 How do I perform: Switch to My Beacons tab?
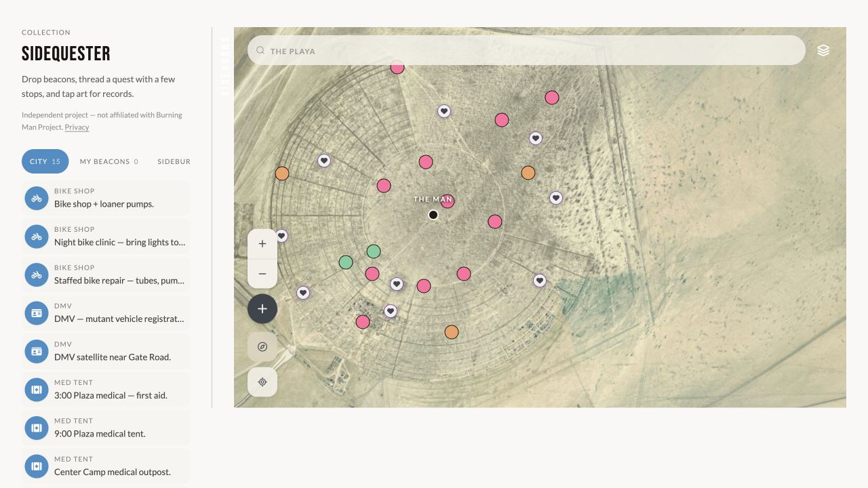click(x=109, y=161)
